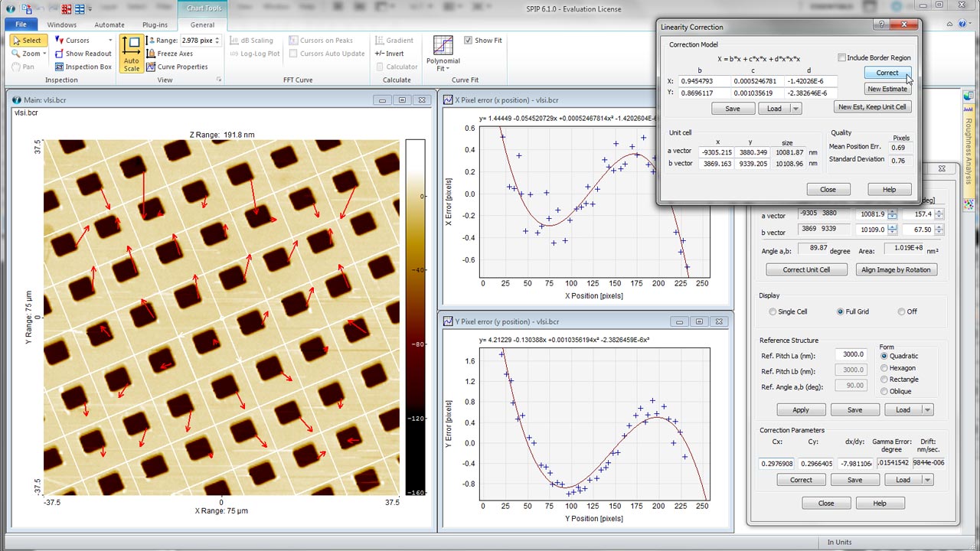Open the Polynomial Fit dropdown menu
Viewport: 980px width, 551px height.
(x=443, y=65)
